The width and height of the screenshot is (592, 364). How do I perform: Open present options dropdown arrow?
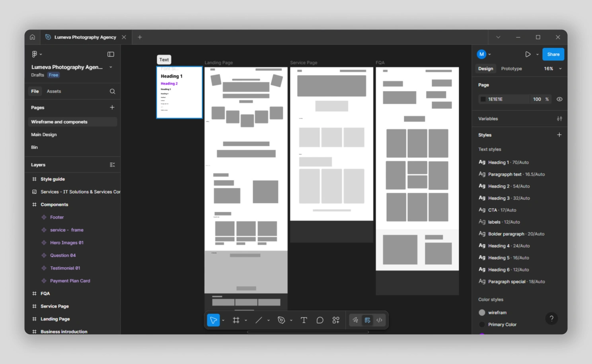537,54
